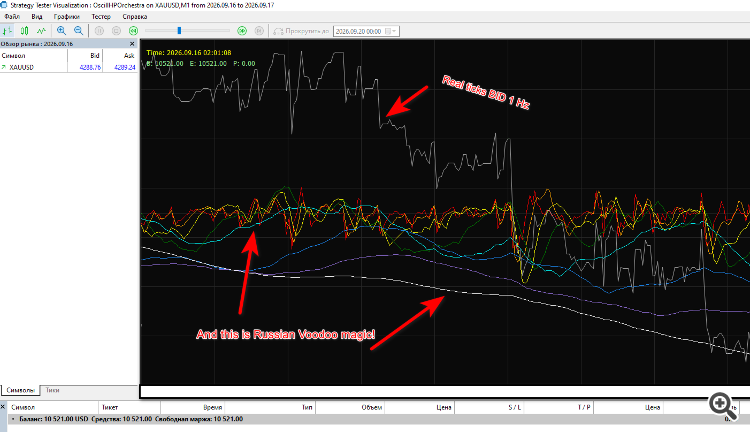Screen dimensions: 750x432
Task: Close the bottom trade panel
Action: pyautogui.click(x=3, y=407)
